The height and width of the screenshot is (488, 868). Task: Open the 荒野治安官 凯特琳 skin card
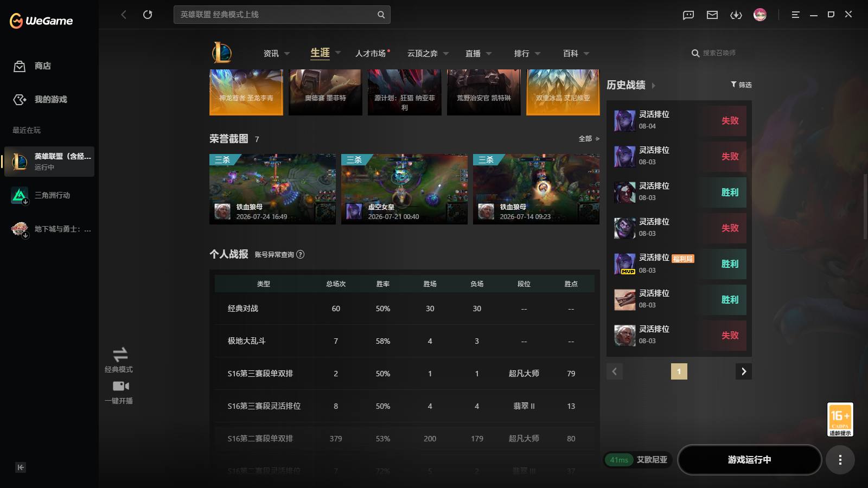pos(484,92)
